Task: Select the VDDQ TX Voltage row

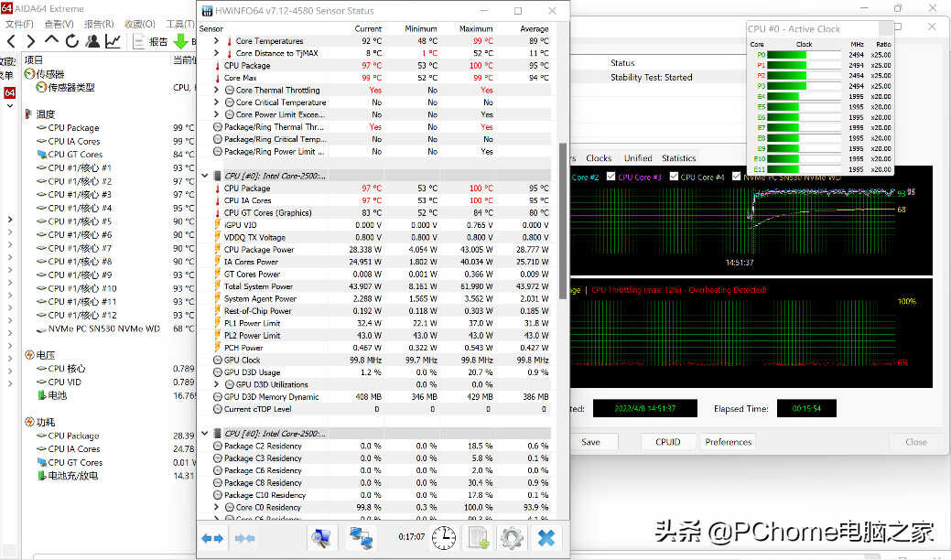Action: click(x=381, y=237)
